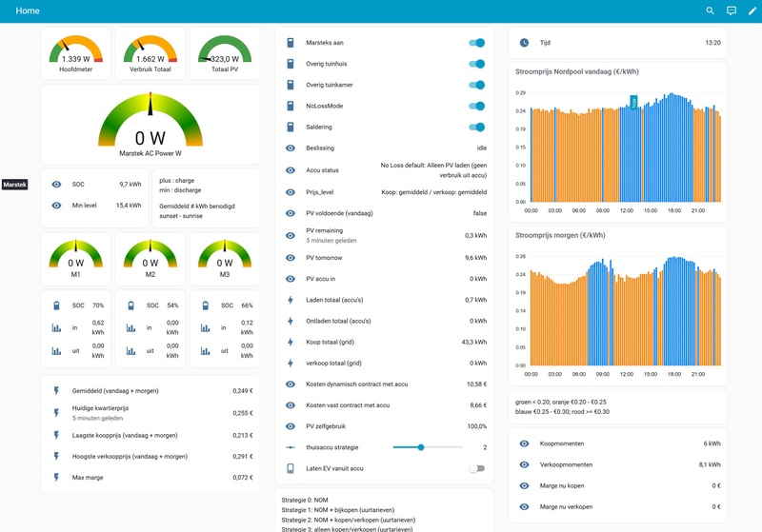Open Hoofdmeter gauge details
This screenshot has height=532, width=762.
[76, 53]
